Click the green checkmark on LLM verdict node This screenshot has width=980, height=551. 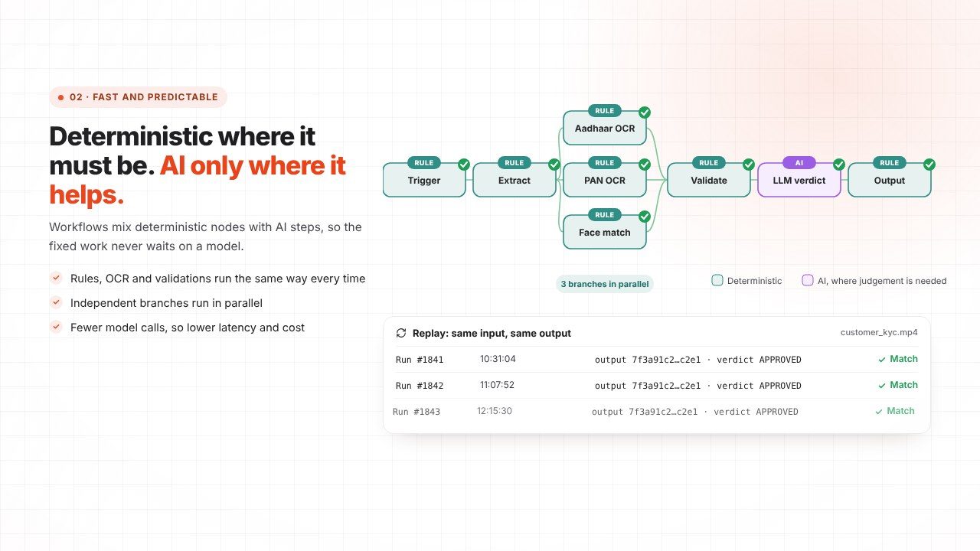[839, 165]
